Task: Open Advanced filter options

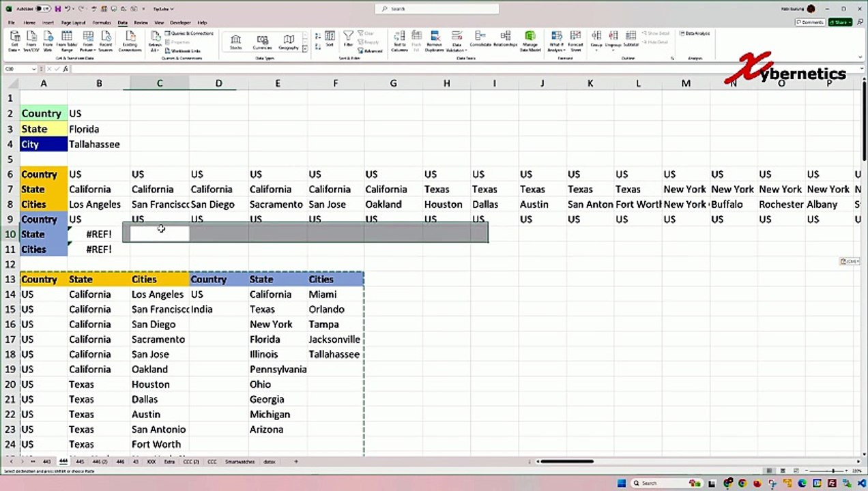Action: (371, 51)
